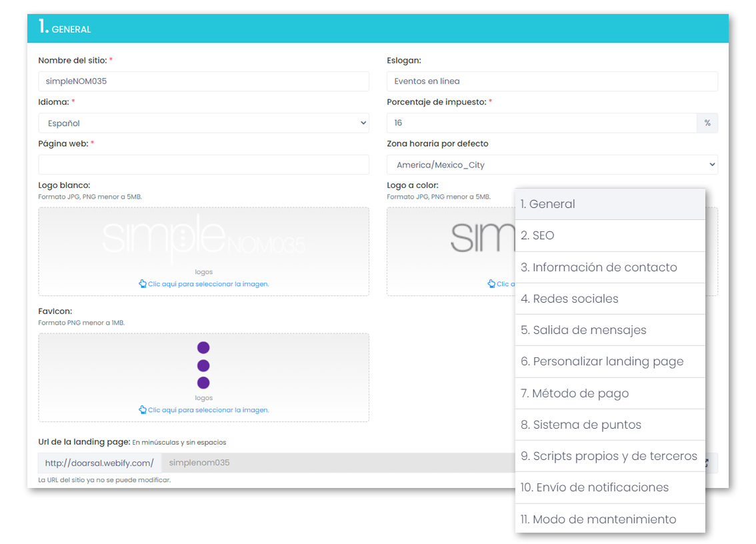Open the Idioma language dropdown
Image resolution: width=756 pixels, height=544 pixels.
pos(203,123)
